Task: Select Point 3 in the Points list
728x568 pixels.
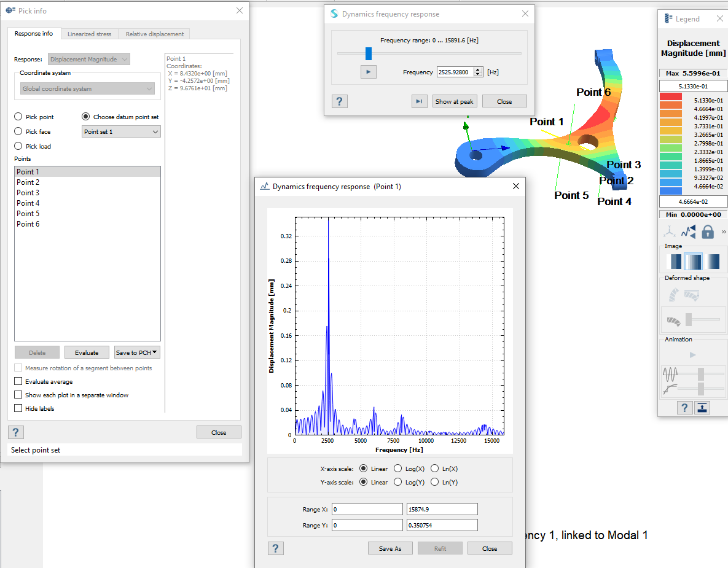Action: tap(87, 192)
